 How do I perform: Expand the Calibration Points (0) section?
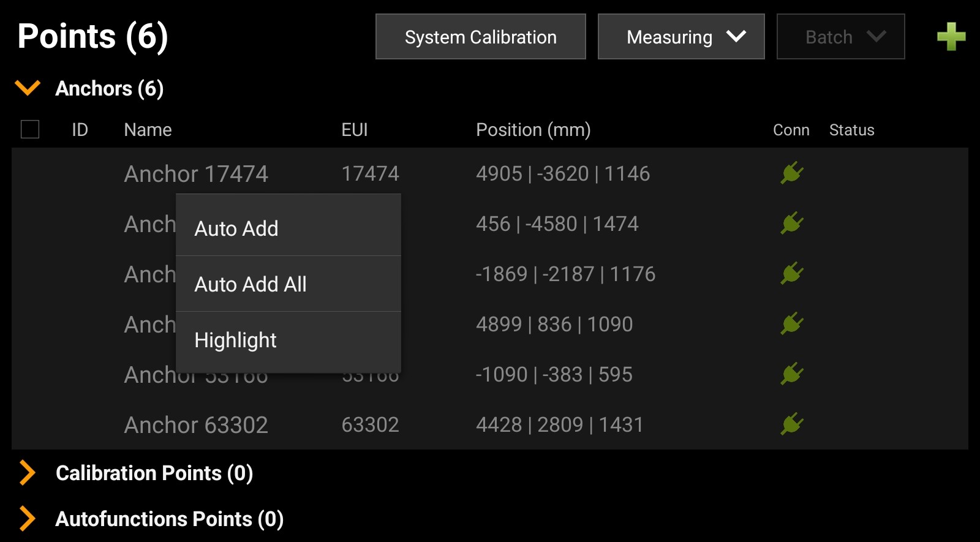click(28, 473)
